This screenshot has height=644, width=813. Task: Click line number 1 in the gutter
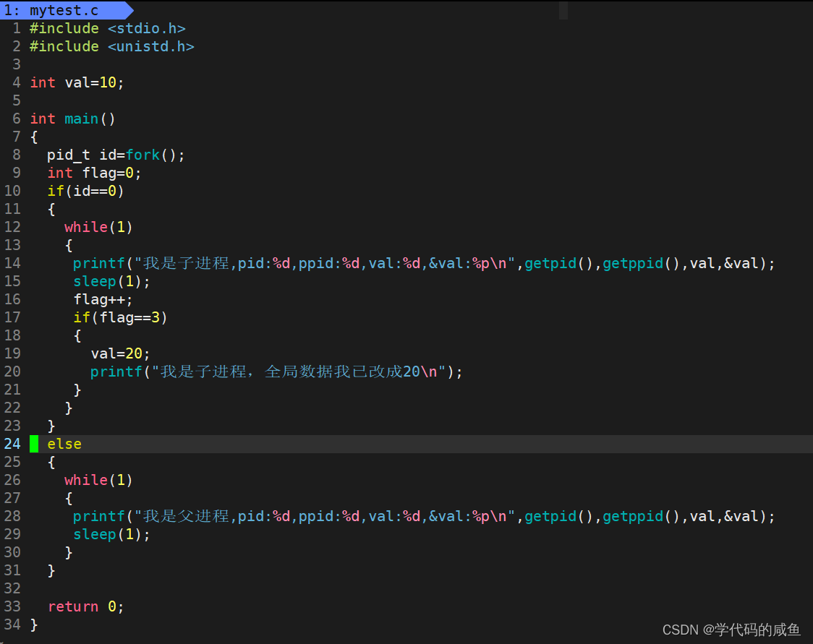click(17, 28)
